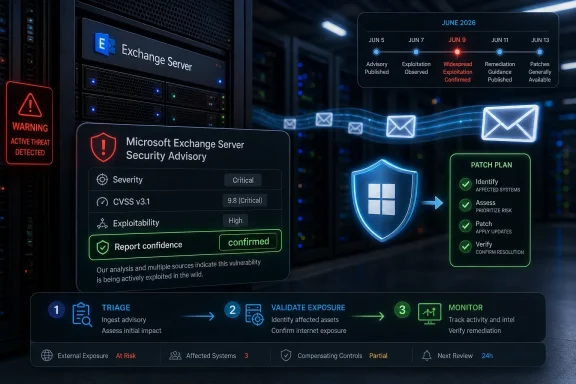576x384 pixels.
Task: Click the Verify remediation text under Monitor
Action: [475, 331]
